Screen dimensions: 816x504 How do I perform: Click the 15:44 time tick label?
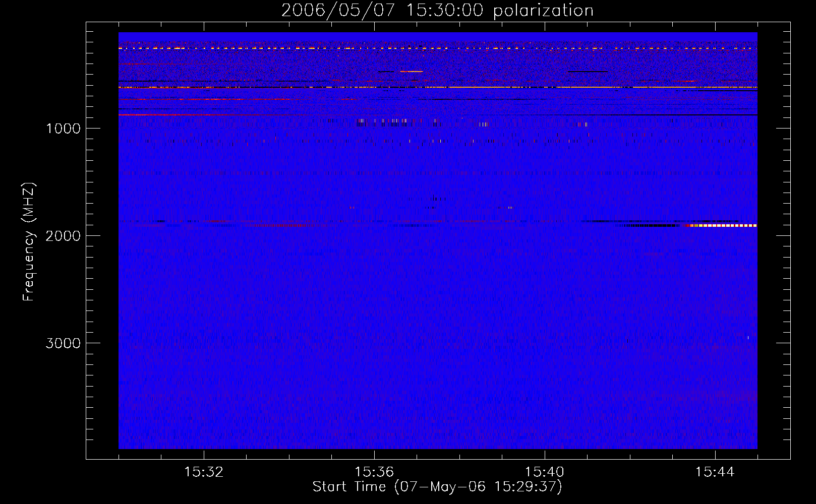click(715, 472)
